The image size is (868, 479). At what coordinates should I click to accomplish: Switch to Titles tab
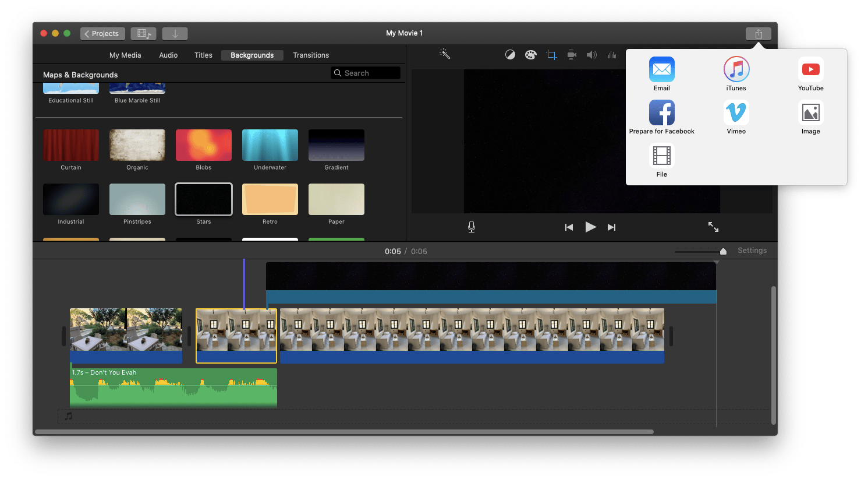click(x=203, y=55)
